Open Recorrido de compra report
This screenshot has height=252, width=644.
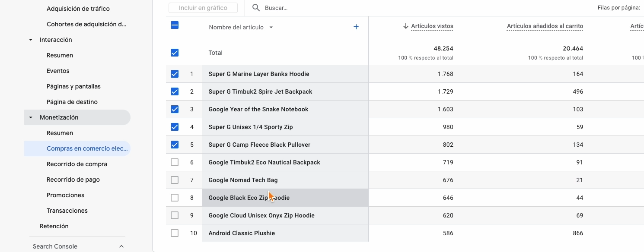tap(77, 164)
